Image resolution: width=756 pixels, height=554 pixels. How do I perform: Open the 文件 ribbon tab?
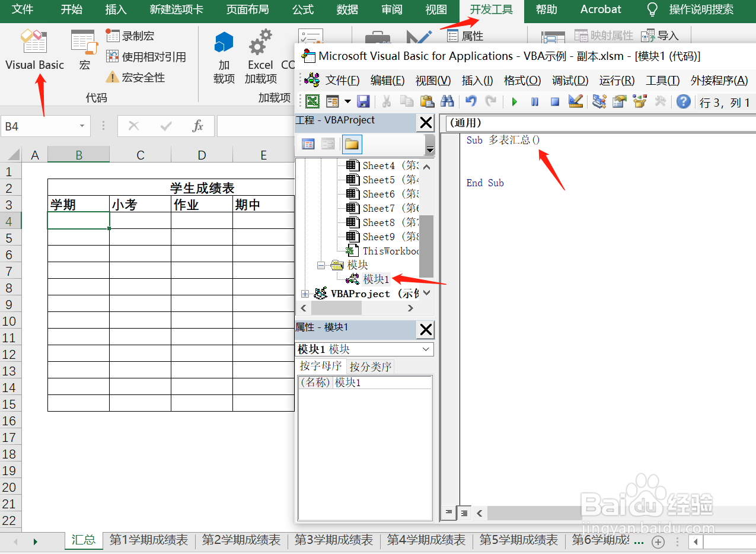23,9
